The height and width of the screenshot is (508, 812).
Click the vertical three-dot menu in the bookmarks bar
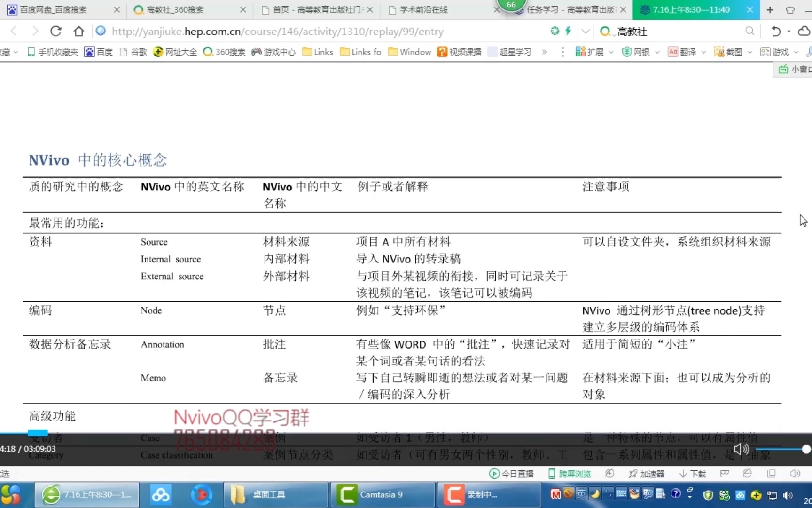tap(562, 52)
